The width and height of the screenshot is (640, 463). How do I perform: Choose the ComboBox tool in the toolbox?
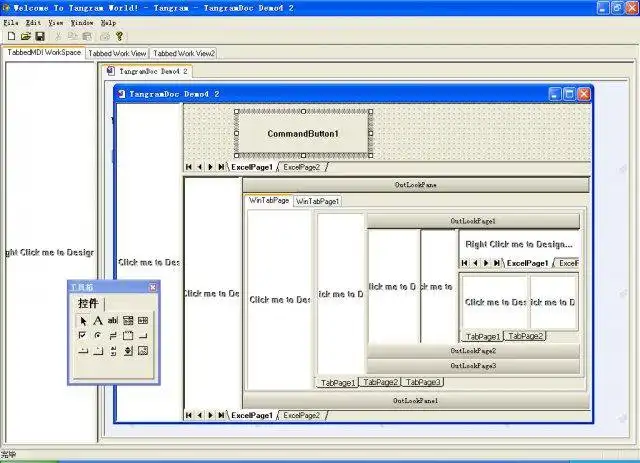(x=128, y=321)
